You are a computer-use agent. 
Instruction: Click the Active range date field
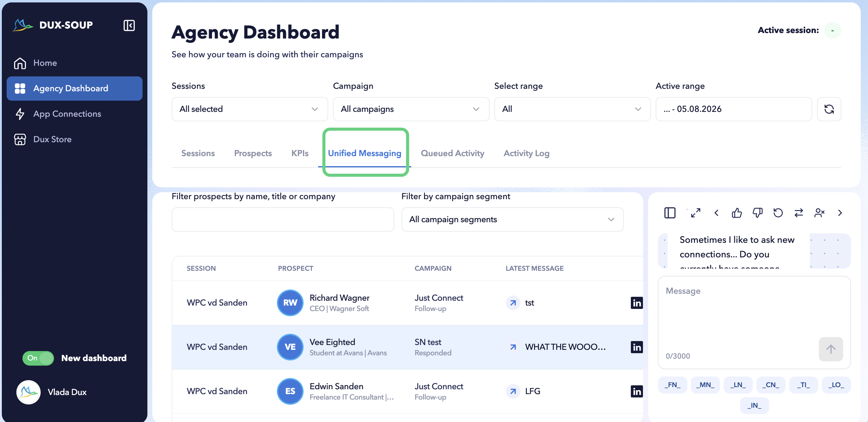(x=734, y=109)
